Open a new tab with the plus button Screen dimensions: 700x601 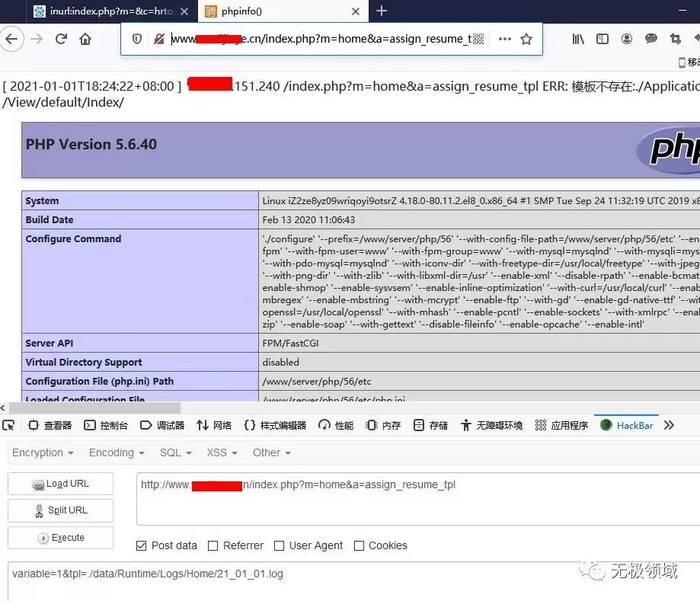(382, 11)
